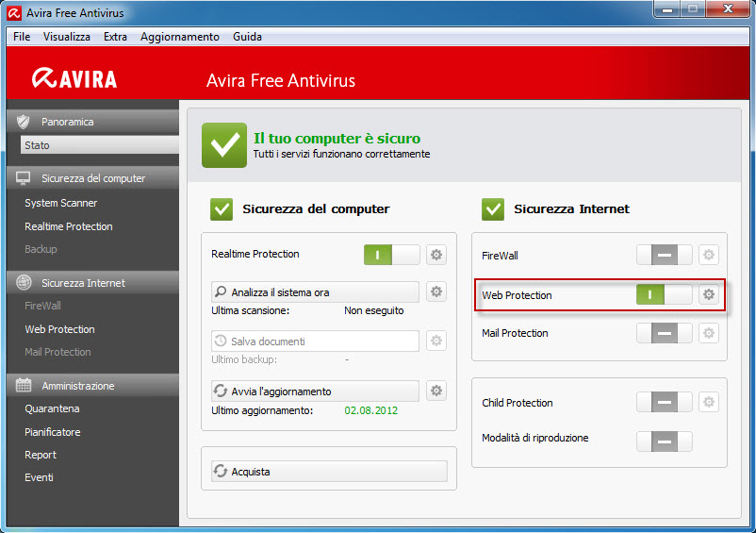Viewport: 756px width, 533px height.
Task: Click gear icon beside Salva documenti
Action: (436, 341)
